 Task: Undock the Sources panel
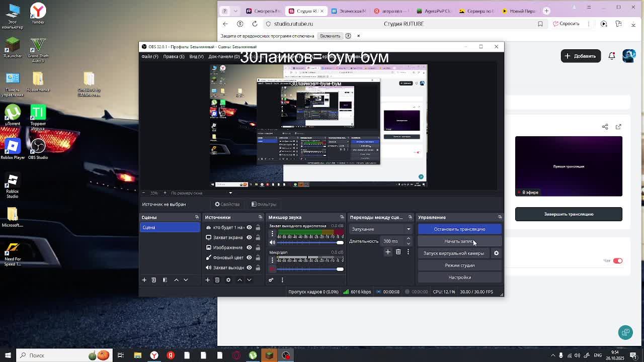click(260, 217)
